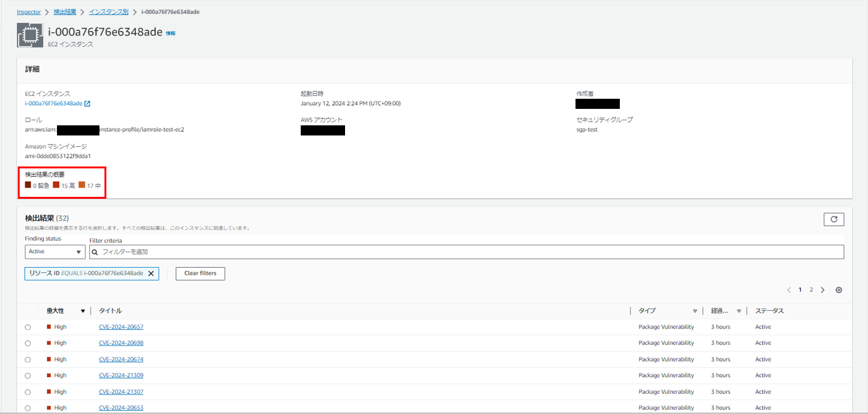Click Package Vulnerability in CVE-2024-20657 row
Viewport: 868px width, 414px height.
[666, 327]
